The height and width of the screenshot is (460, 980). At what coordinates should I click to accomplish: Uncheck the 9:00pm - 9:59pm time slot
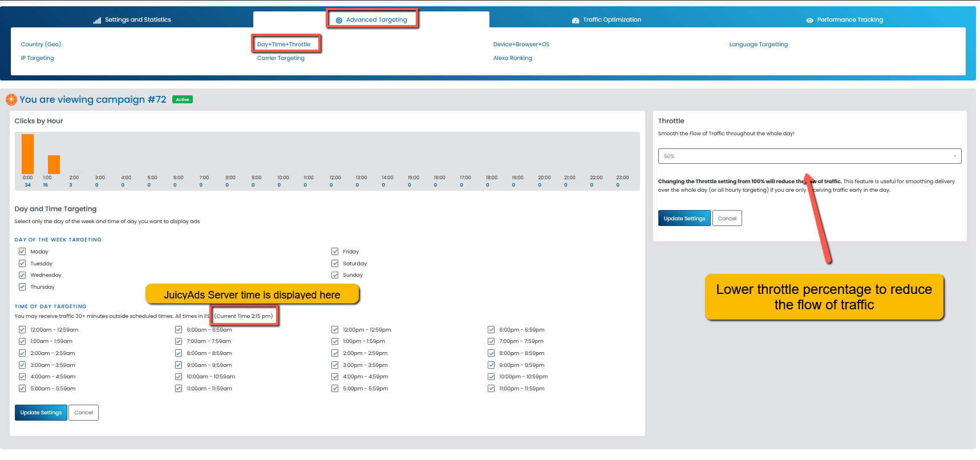pos(491,365)
